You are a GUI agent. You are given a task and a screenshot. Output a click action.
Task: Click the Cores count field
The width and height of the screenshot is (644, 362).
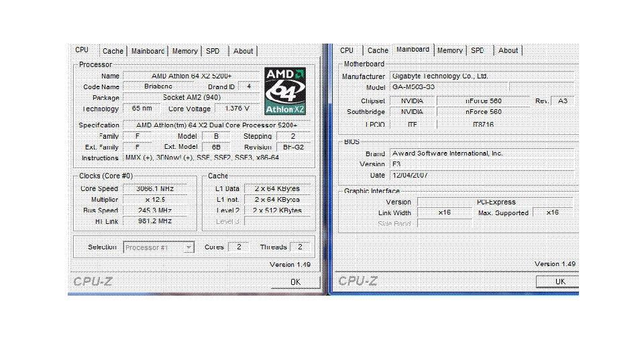pyautogui.click(x=239, y=247)
